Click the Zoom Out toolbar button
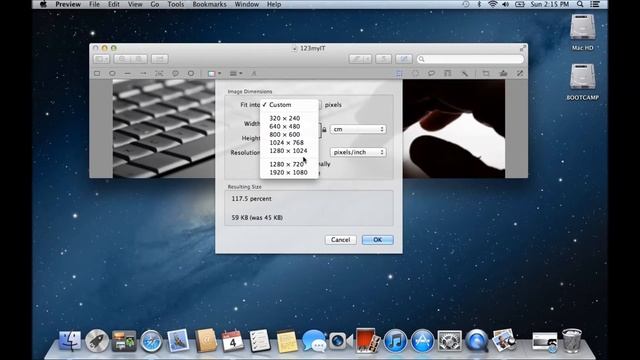 point(122,59)
